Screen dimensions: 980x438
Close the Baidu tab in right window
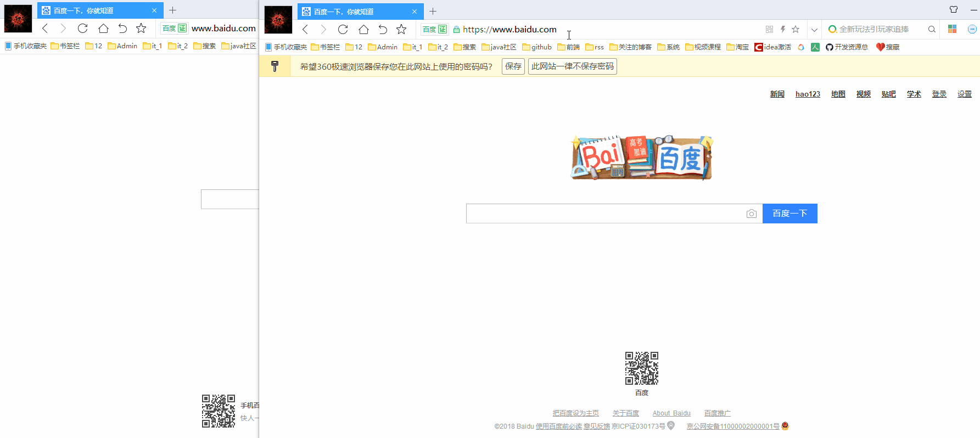tap(415, 12)
